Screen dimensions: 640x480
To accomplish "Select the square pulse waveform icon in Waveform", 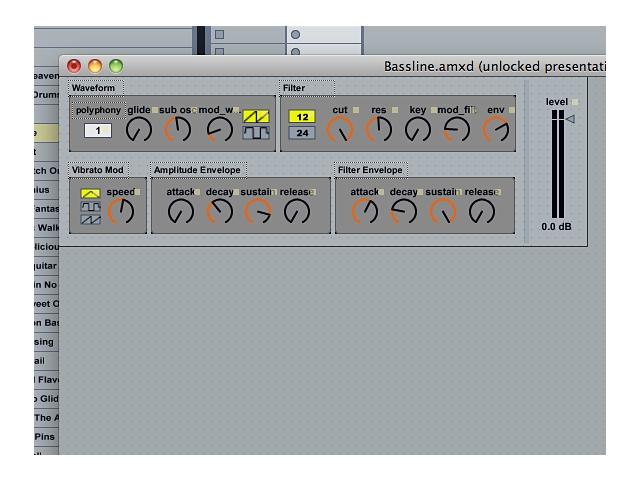I will 256,133.
